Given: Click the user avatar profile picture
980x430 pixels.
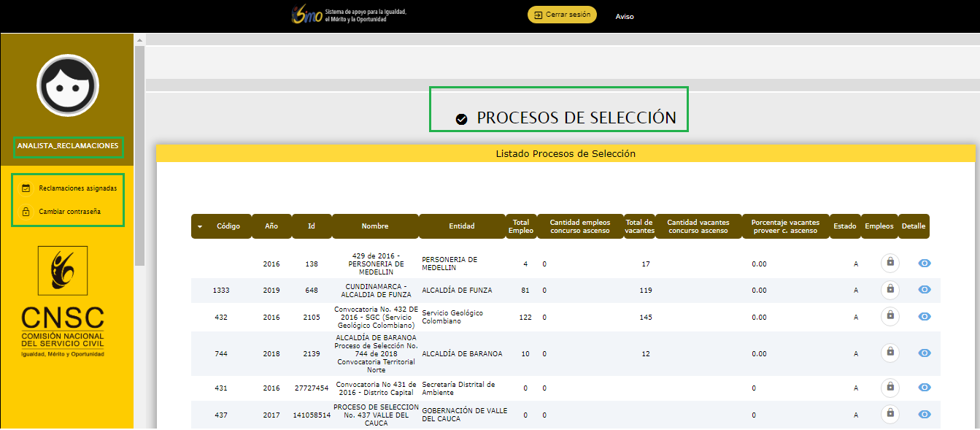Looking at the screenshot, I should pyautogui.click(x=68, y=85).
